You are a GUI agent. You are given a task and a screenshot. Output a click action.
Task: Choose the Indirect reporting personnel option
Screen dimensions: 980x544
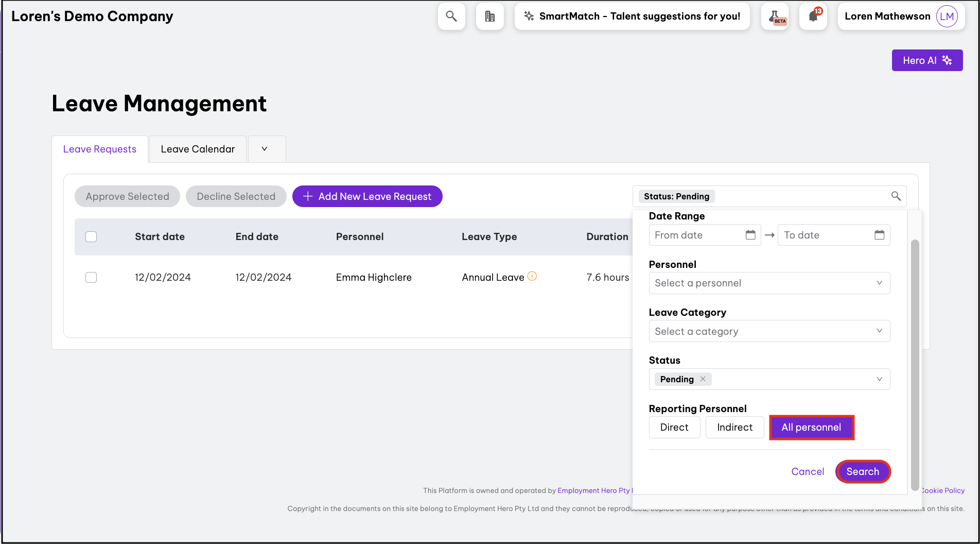734,428
